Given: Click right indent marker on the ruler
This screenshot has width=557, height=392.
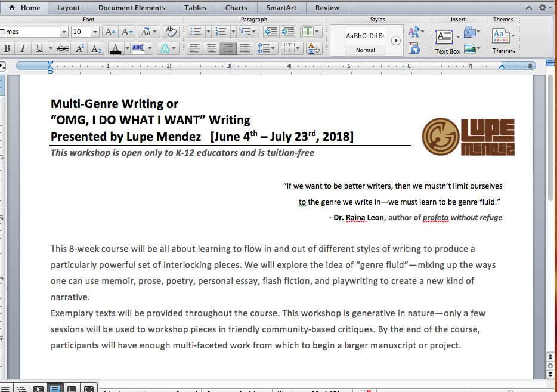Looking at the screenshot, I should 502,66.
